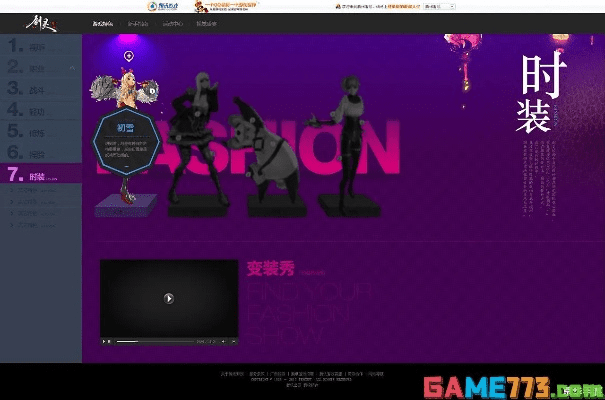Open sidebar section 5
The width and height of the screenshot is (605, 400).
(x=40, y=131)
